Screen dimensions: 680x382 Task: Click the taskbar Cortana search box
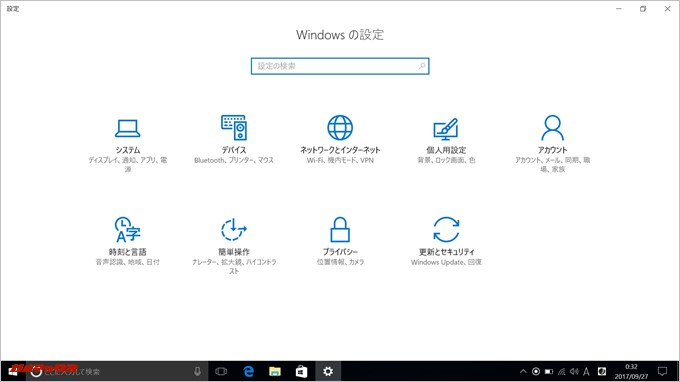[x=118, y=371]
